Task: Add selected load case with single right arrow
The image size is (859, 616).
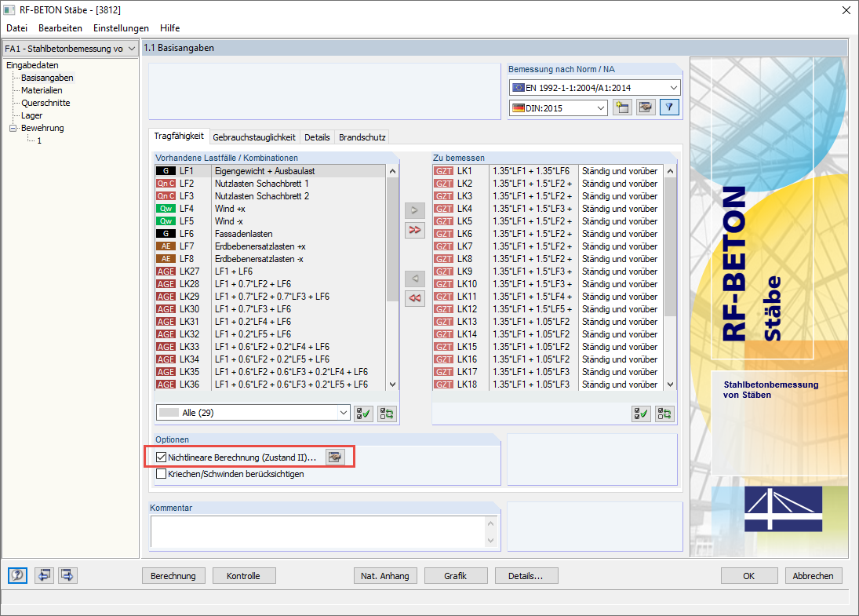Action: pos(415,210)
